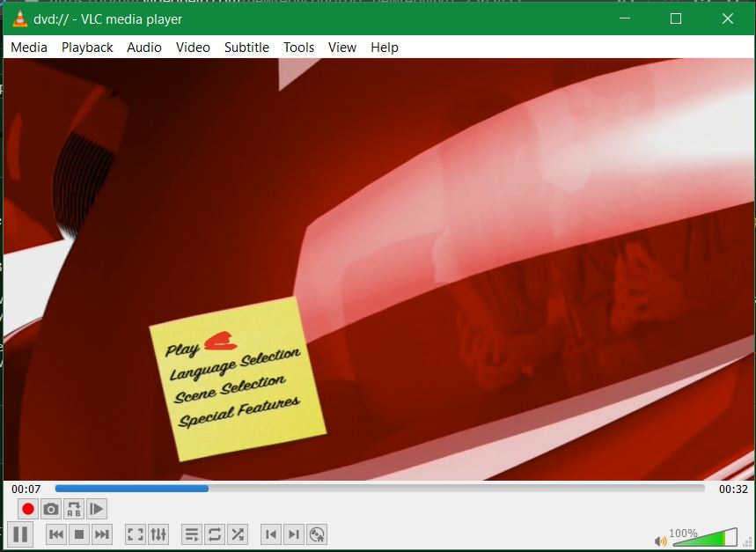
Task: Click the red Record button
Action: coord(28,509)
